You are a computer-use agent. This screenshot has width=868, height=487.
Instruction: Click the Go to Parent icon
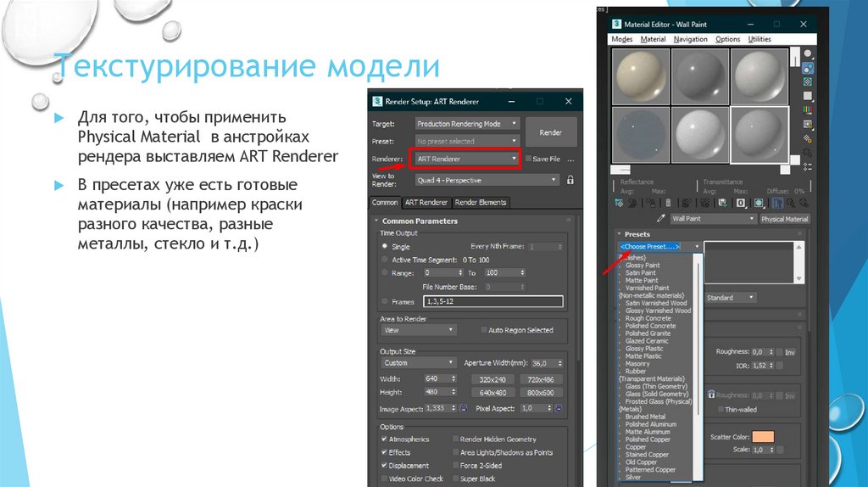click(791, 203)
